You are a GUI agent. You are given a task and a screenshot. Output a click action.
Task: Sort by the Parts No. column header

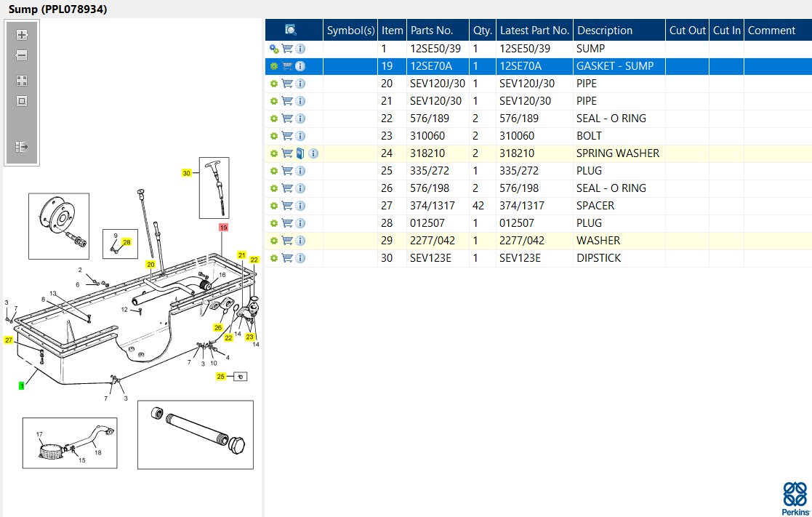(x=432, y=31)
